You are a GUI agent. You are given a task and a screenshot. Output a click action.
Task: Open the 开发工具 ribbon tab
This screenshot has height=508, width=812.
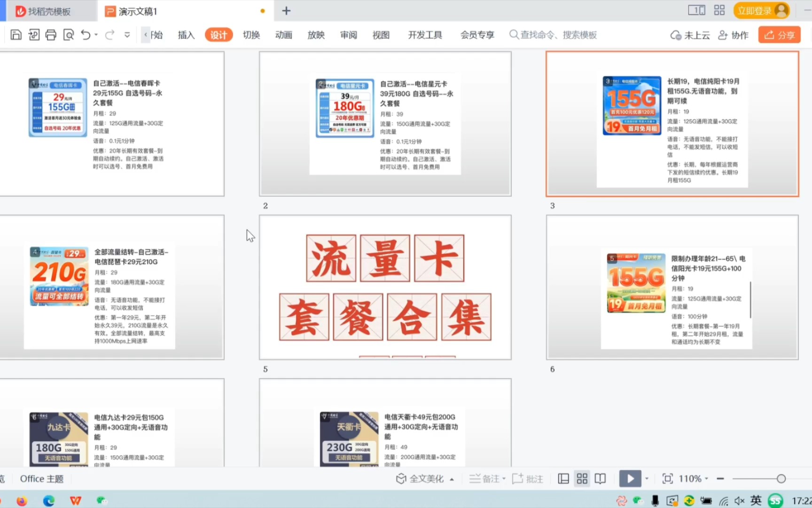425,35
